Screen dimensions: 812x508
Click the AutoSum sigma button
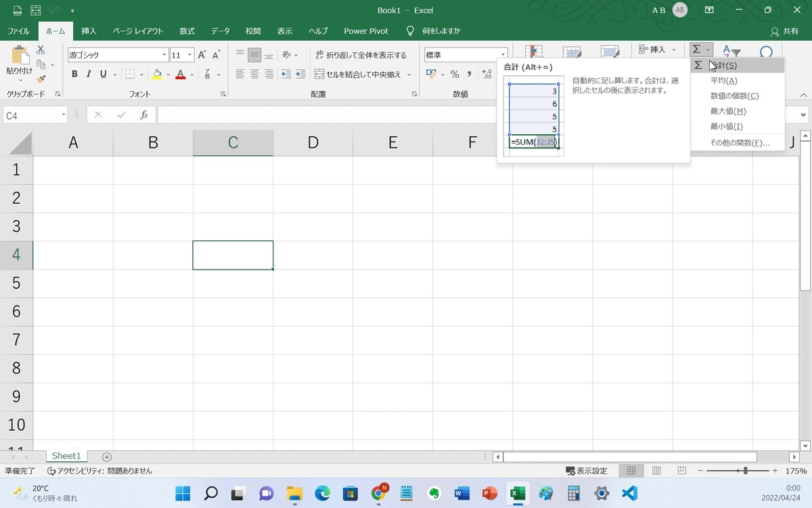pos(696,49)
